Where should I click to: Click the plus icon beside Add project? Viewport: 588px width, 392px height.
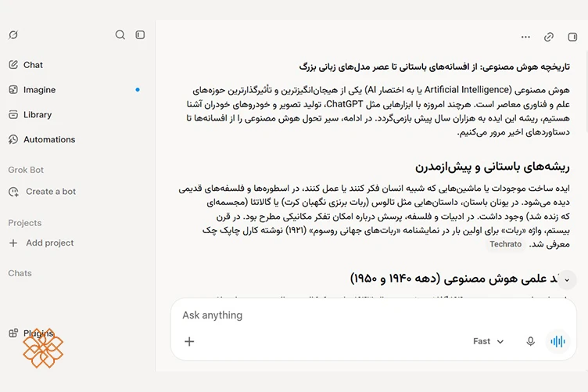coord(13,243)
